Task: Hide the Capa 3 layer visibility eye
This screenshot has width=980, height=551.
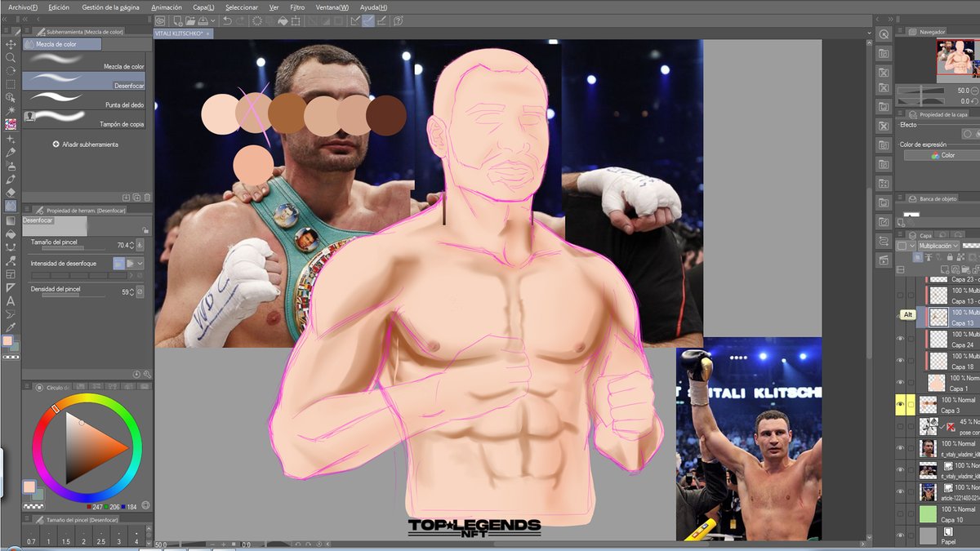Action: click(900, 402)
